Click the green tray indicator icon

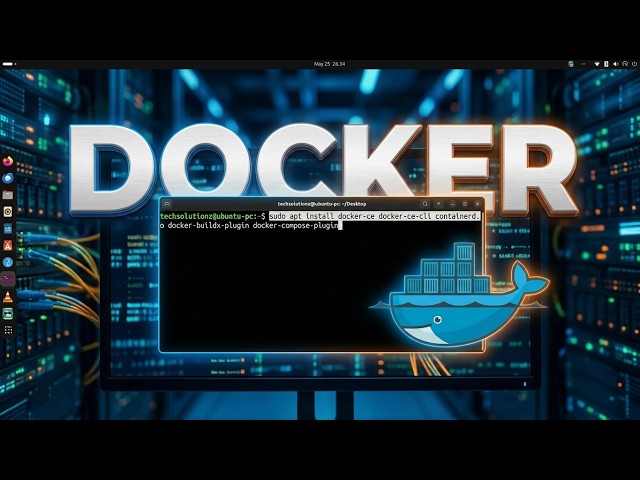(571, 64)
